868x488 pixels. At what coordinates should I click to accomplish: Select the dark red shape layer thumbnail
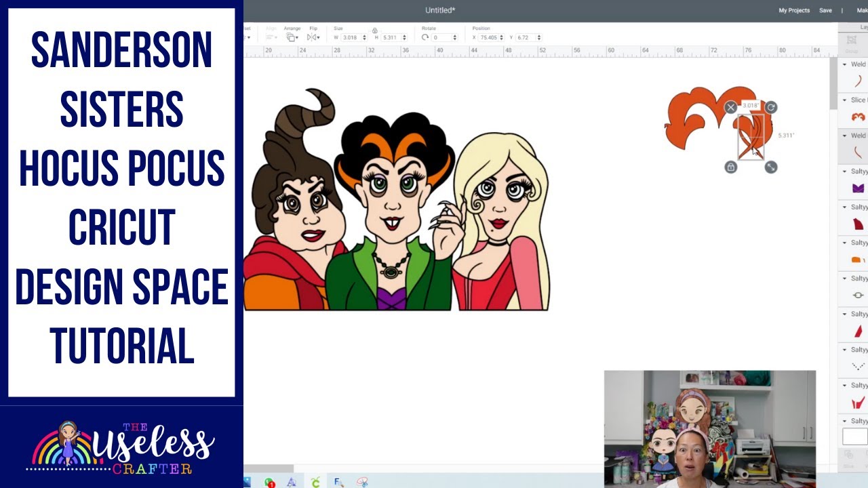858,224
